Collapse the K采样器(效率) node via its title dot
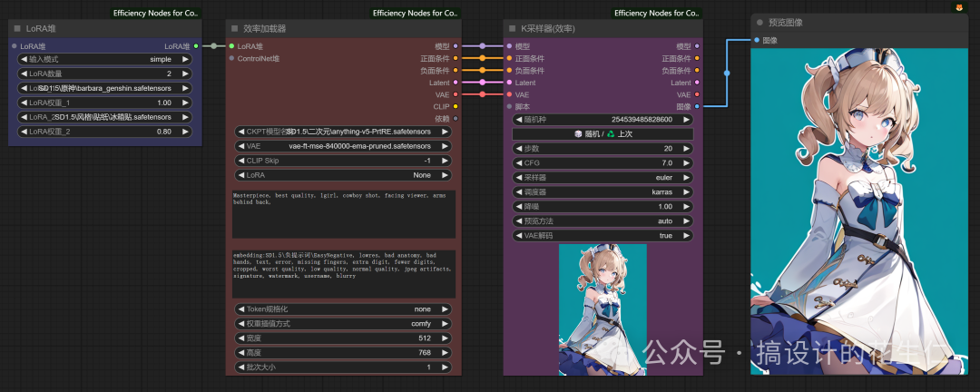Image resolution: width=980 pixels, height=392 pixels. (513, 29)
